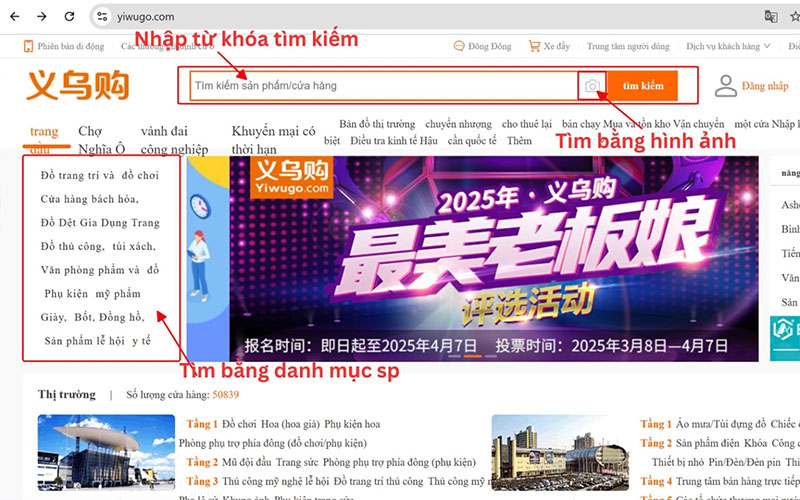
Task: Click Trung tâm bán hàng trực tiếp link
Action: click(x=738, y=481)
